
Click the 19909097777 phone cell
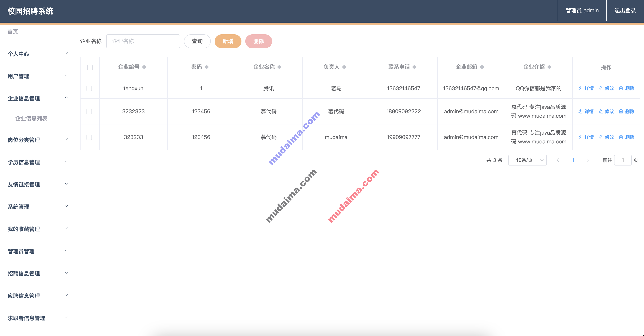point(404,137)
